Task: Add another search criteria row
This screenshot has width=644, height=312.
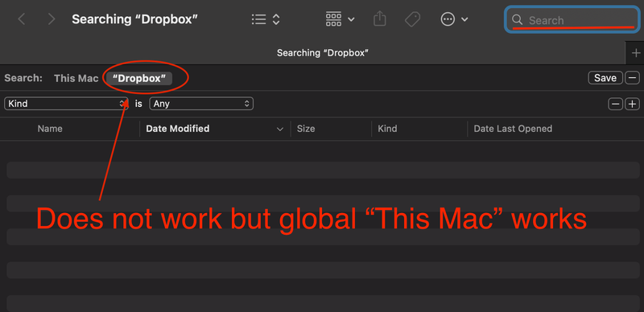Action: point(633,104)
